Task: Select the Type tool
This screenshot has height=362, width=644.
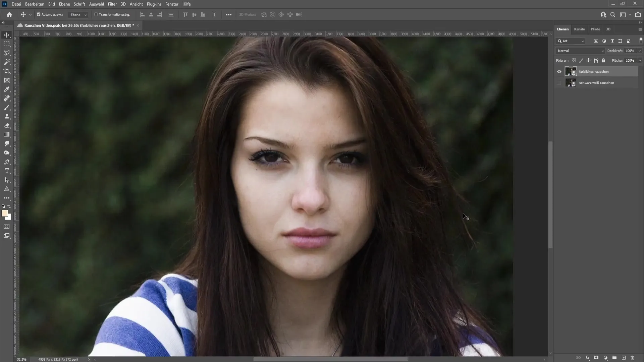Action: pyautogui.click(x=7, y=172)
